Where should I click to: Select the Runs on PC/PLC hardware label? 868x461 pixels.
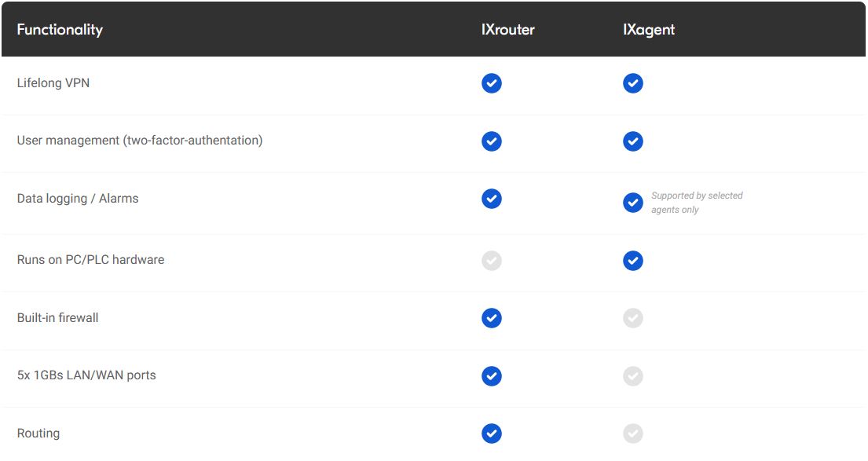(91, 259)
